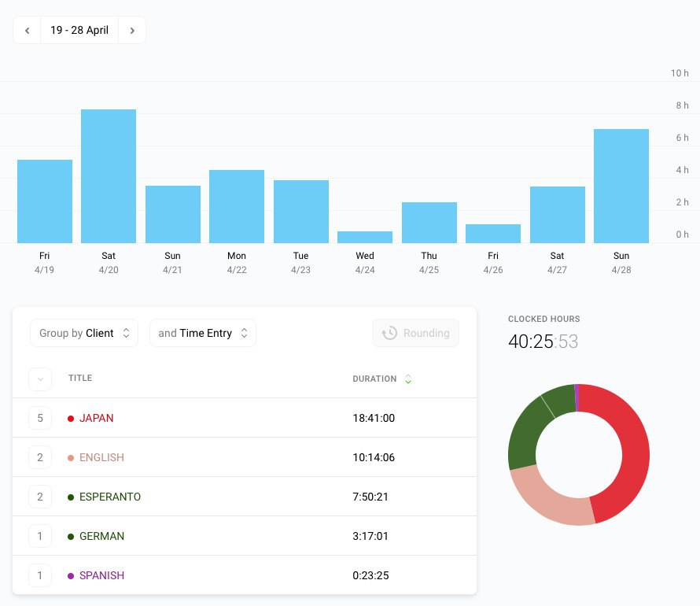The width and height of the screenshot is (700, 606).
Task: Click the TITLE column header
Action: pos(80,379)
